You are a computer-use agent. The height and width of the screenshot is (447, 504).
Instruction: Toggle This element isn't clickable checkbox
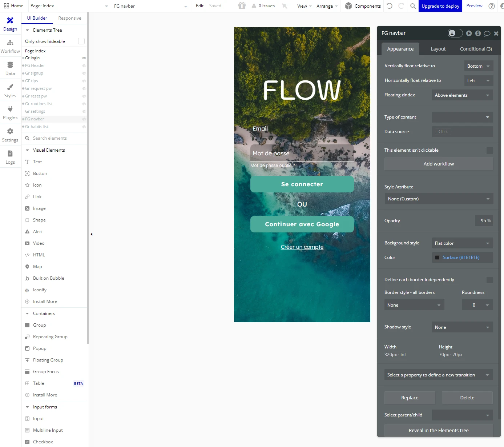tap(490, 150)
